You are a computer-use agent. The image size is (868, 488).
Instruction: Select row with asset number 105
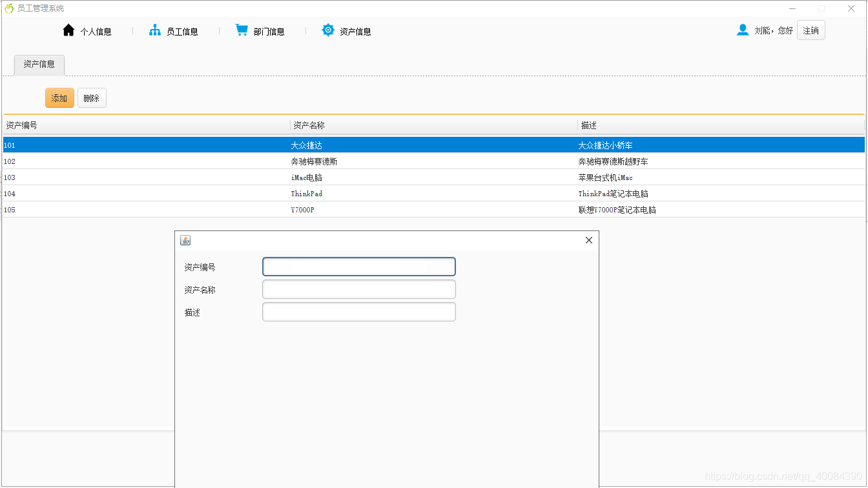[434, 210]
